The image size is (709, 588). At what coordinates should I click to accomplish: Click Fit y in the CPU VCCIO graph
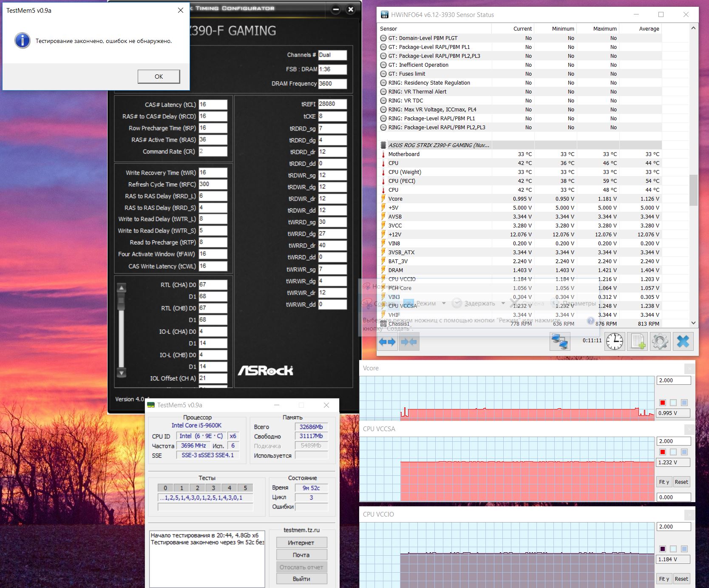click(664, 579)
